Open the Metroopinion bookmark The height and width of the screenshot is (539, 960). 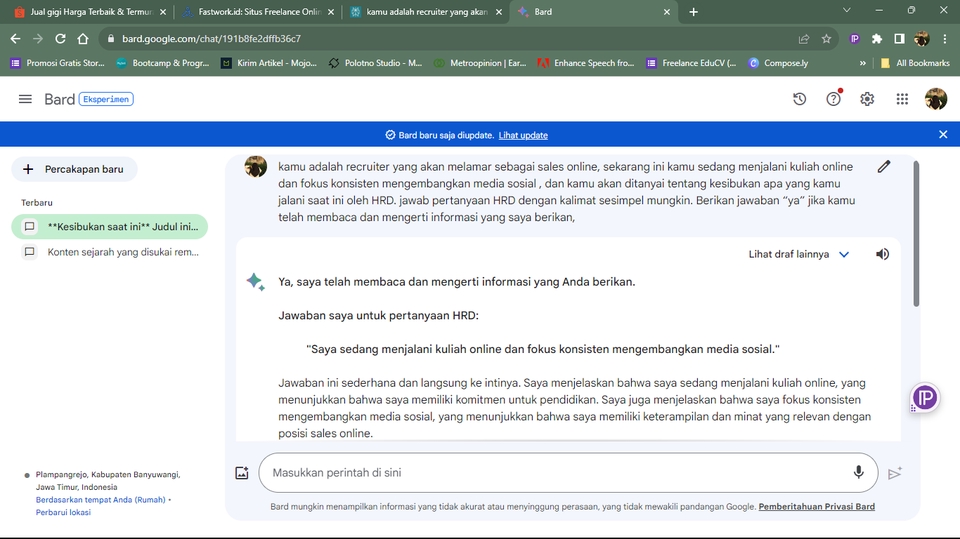pos(481,63)
